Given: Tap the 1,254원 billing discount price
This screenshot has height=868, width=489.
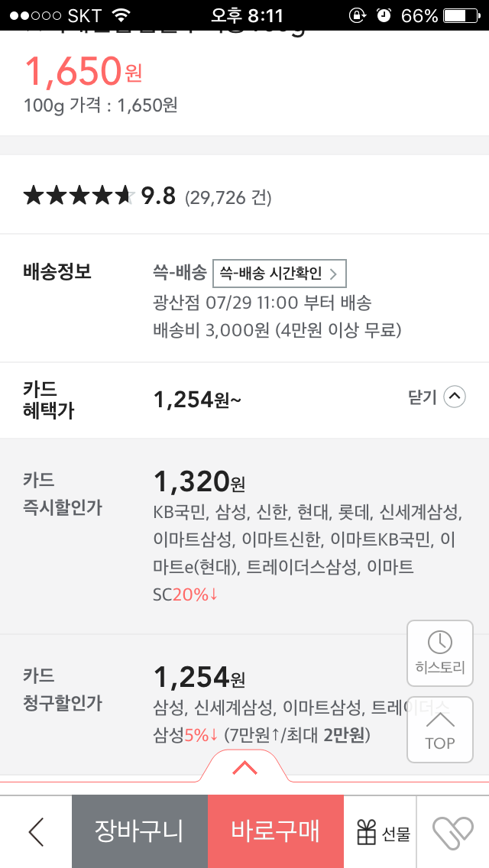Looking at the screenshot, I should click(199, 677).
